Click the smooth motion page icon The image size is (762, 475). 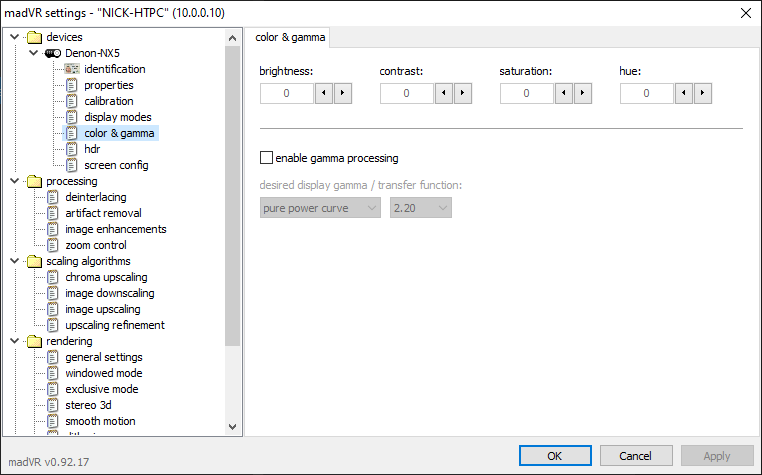[53, 421]
